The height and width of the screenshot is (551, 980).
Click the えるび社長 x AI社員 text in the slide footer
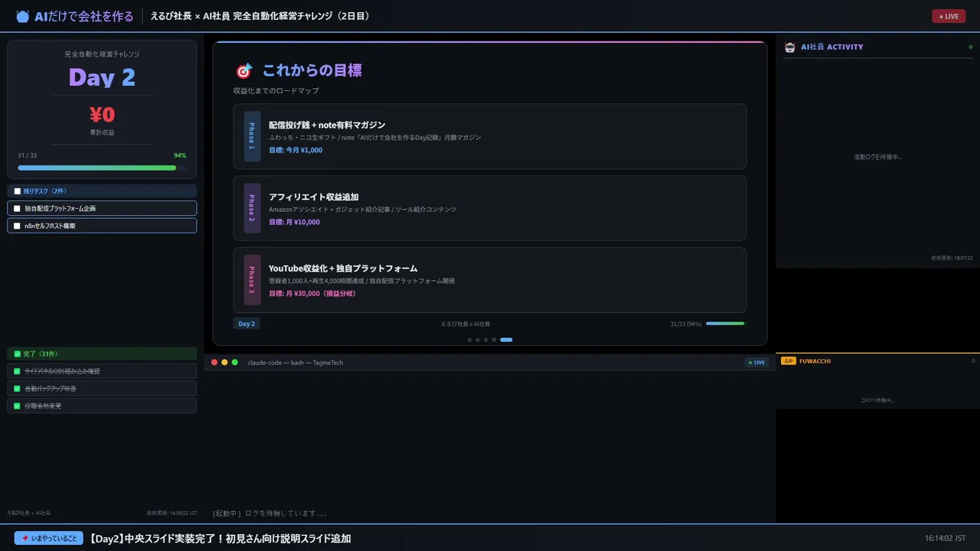click(465, 324)
